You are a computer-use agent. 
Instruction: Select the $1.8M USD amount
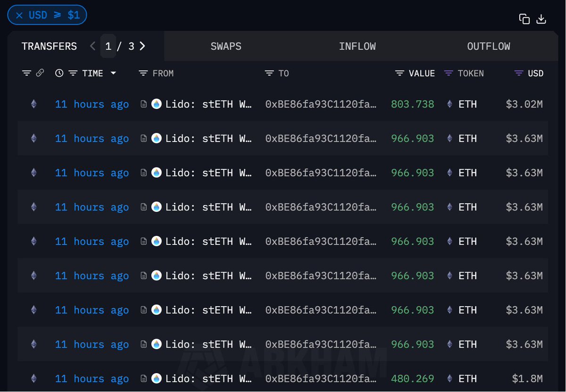[527, 379]
